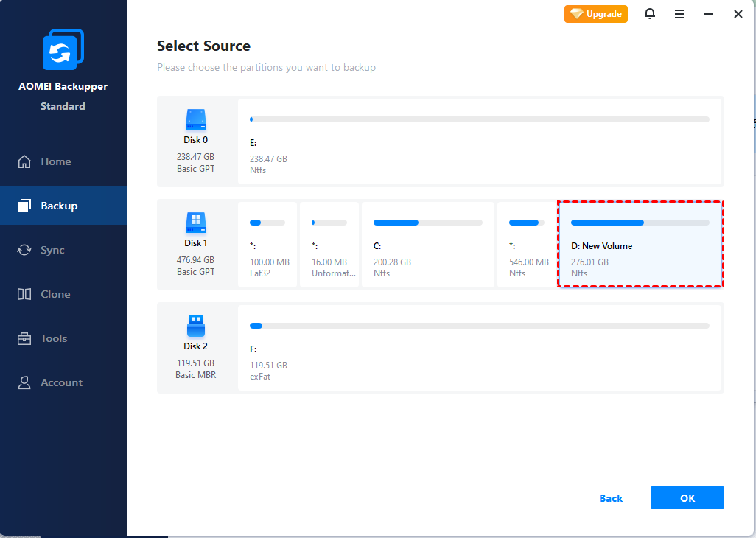Image resolution: width=756 pixels, height=538 pixels.
Task: Click the Back link
Action: click(x=611, y=498)
